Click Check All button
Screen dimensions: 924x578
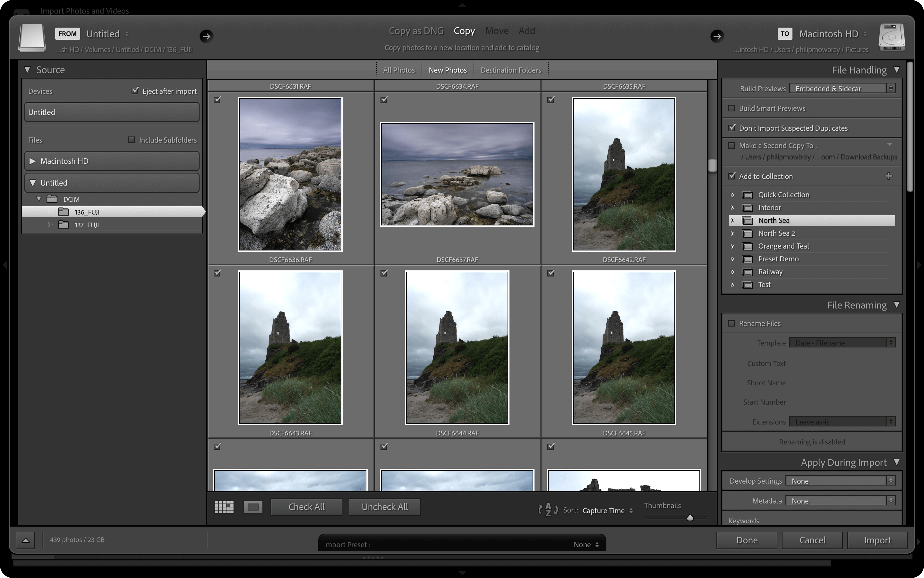(x=306, y=507)
